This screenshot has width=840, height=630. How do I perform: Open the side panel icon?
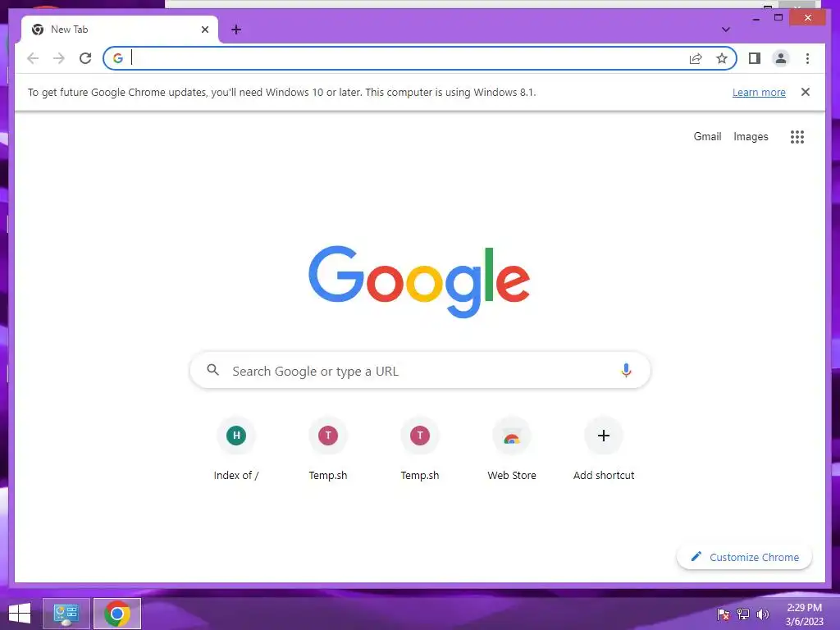click(x=755, y=58)
